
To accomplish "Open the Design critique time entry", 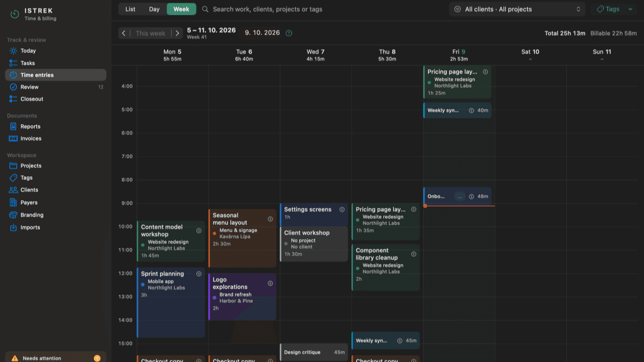I will (x=314, y=352).
